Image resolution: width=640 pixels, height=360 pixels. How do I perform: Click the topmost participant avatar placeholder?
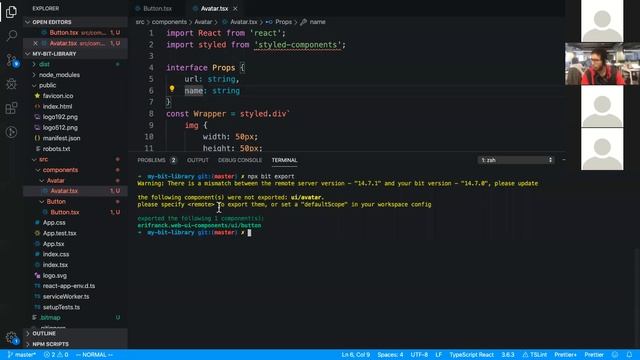pos(602,21)
